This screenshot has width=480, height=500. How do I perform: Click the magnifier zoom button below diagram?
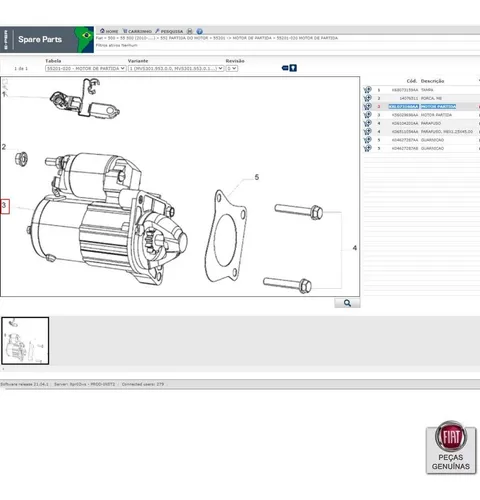pyautogui.click(x=347, y=303)
